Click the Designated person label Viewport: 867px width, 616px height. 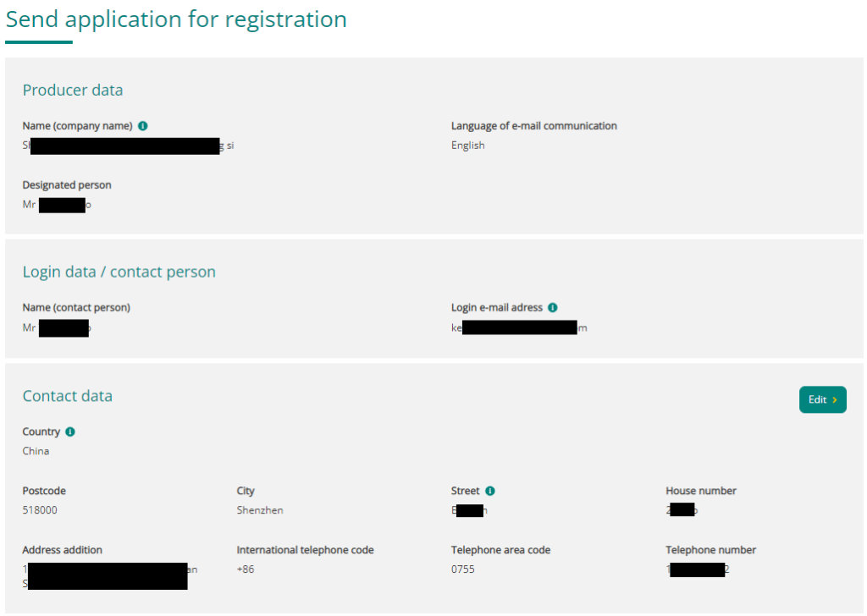pyautogui.click(x=67, y=185)
